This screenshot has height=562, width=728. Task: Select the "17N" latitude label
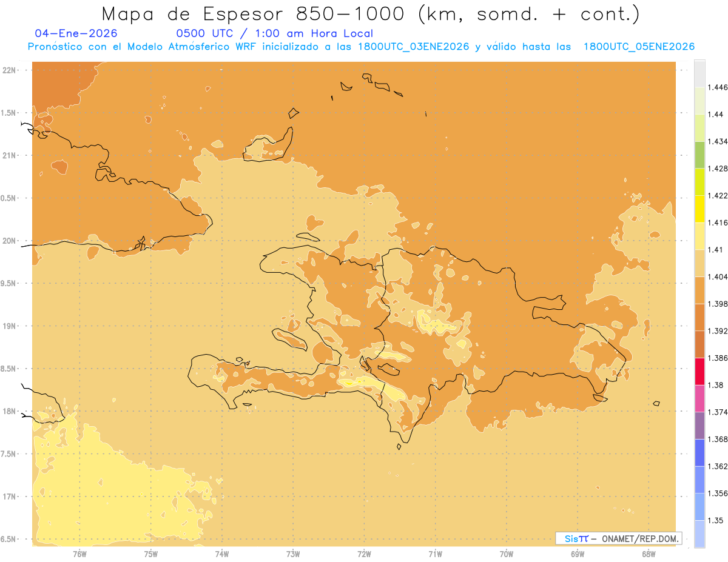tap(10, 497)
